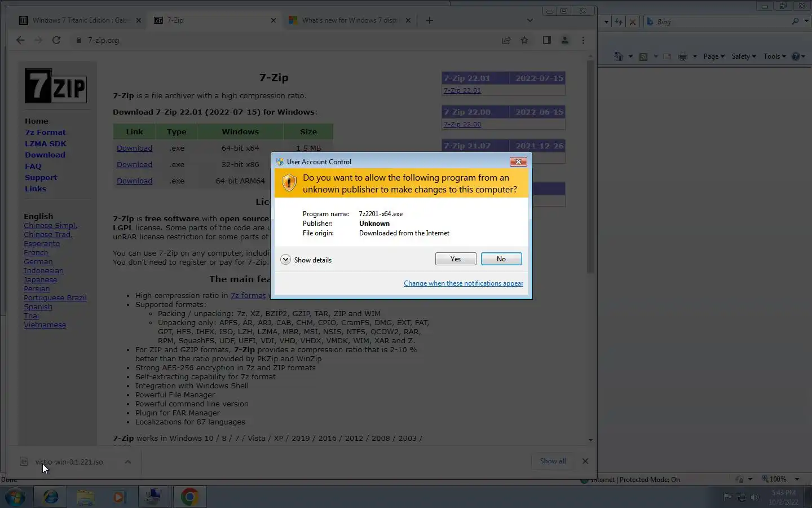Open the LZMA SDK sidebar link
Image resolution: width=812 pixels, height=508 pixels.
click(x=46, y=143)
